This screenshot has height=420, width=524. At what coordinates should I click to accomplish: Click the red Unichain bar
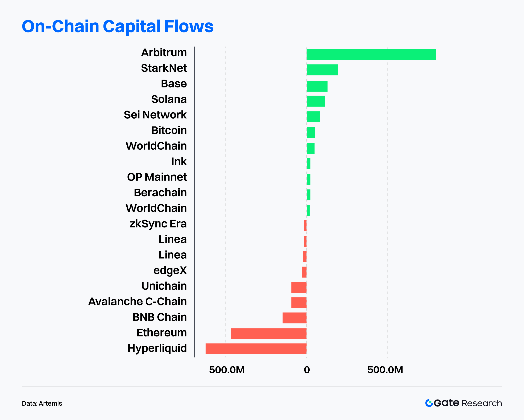[x=299, y=287]
